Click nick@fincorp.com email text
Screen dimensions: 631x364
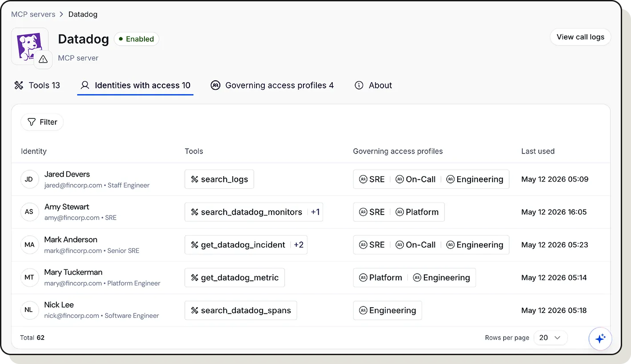click(72, 316)
